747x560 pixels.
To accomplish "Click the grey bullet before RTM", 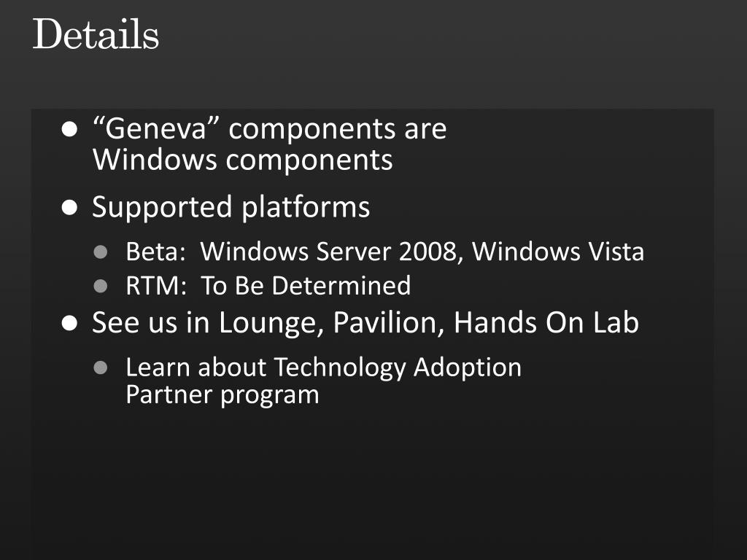I will pyautogui.click(x=101, y=286).
